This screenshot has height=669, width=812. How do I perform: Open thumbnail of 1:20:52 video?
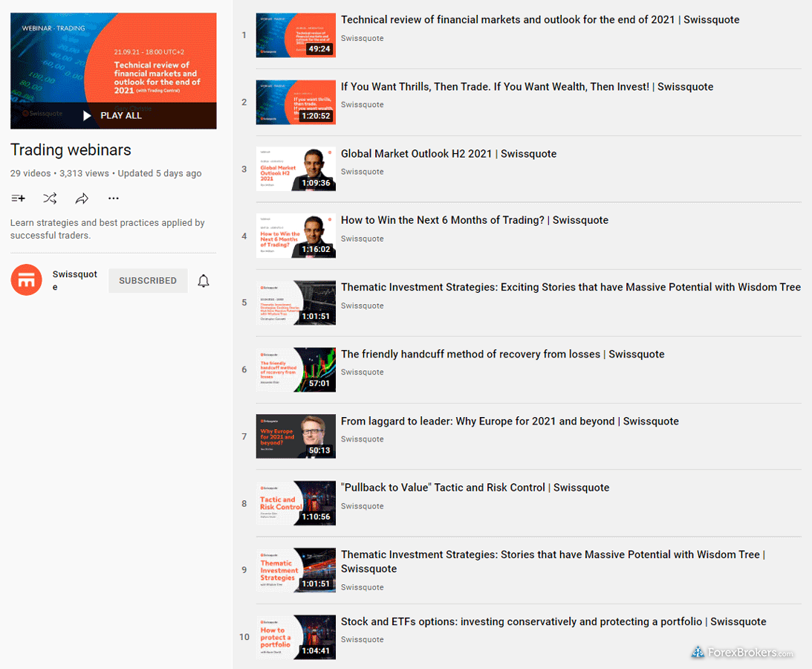[296, 102]
